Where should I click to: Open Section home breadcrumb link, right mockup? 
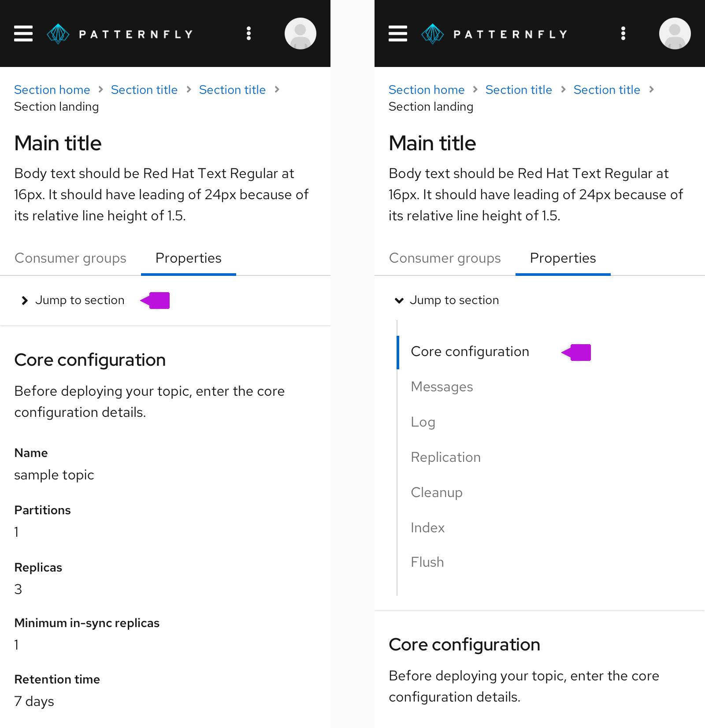[x=427, y=90]
